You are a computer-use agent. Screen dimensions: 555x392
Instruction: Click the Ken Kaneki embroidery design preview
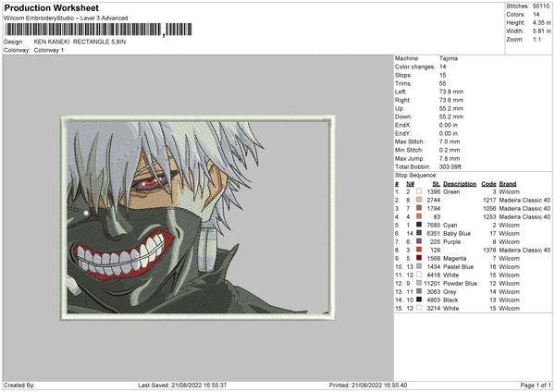coord(198,217)
